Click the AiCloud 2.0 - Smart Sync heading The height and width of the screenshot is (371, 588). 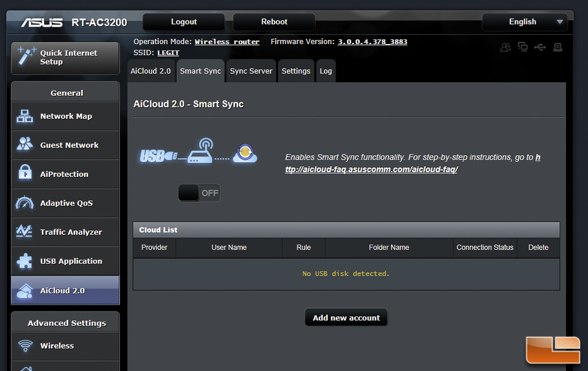(189, 104)
